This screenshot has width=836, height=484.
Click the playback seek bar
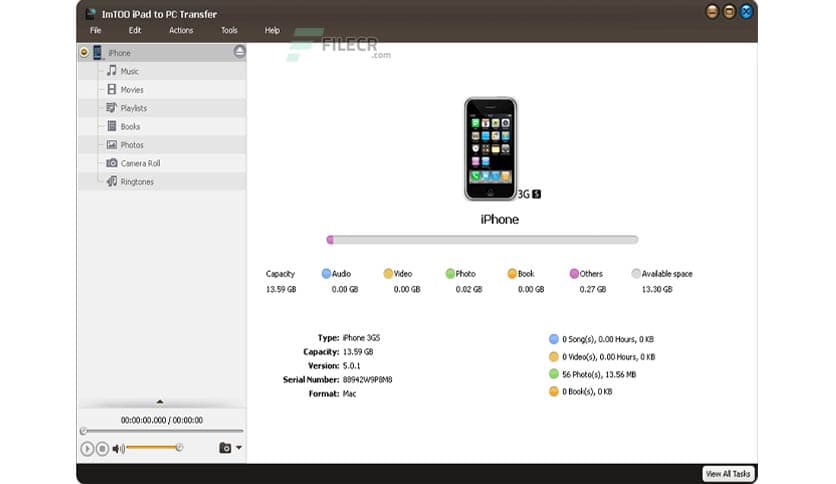[162, 431]
